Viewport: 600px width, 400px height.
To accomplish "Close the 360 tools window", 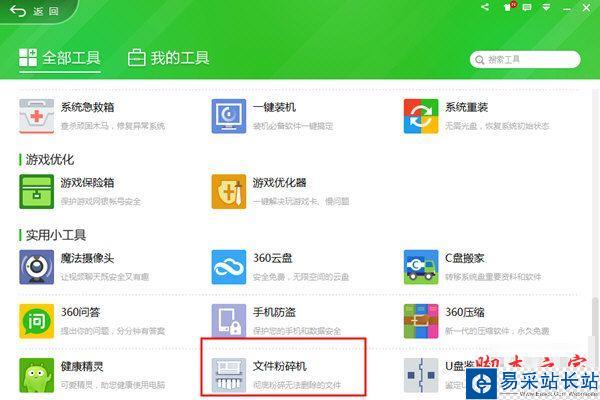I will (x=586, y=7).
